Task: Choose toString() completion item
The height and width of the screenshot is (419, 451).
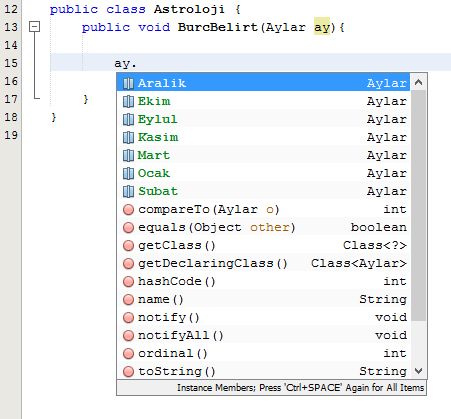Action: (264, 371)
